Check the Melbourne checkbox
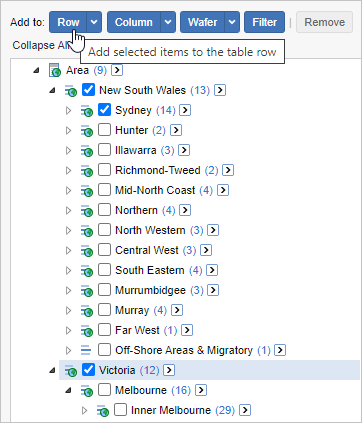The width and height of the screenshot is (362, 423). tap(104, 390)
